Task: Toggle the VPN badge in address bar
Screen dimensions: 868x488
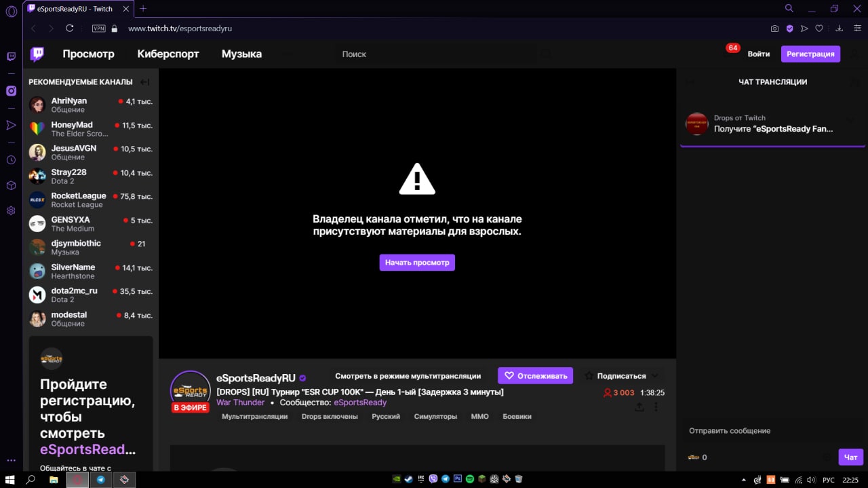Action: pos(99,29)
